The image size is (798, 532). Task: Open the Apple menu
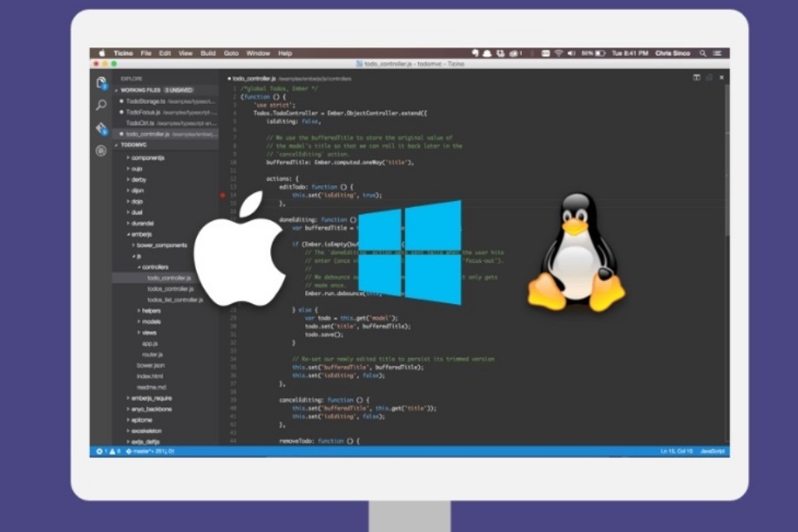coord(101,53)
